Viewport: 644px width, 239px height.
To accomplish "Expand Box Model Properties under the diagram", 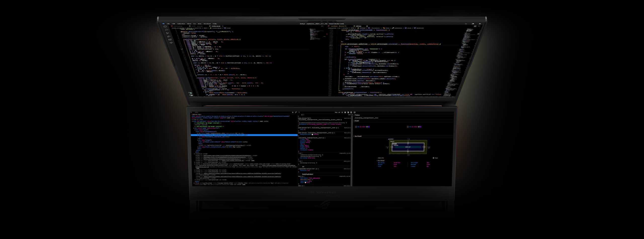I will tap(377, 161).
